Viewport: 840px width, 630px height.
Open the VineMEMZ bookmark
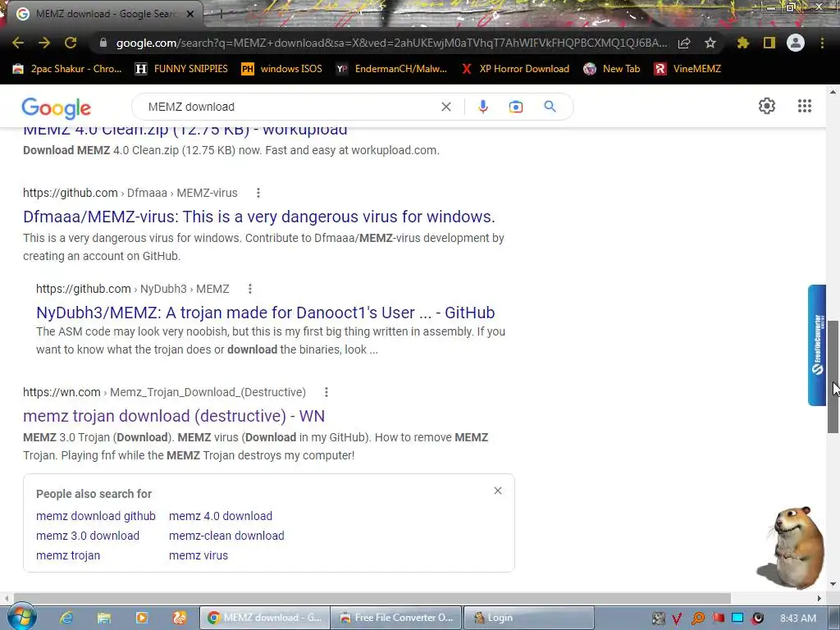(x=687, y=69)
